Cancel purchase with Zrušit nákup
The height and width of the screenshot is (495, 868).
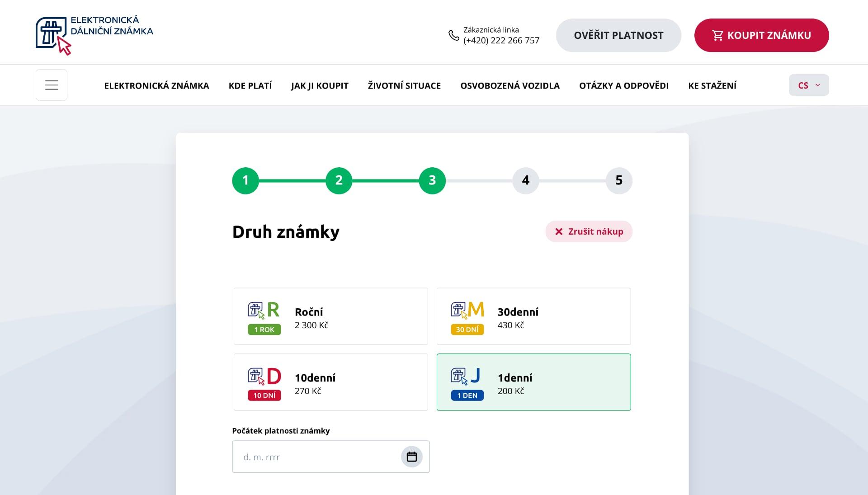[589, 231]
